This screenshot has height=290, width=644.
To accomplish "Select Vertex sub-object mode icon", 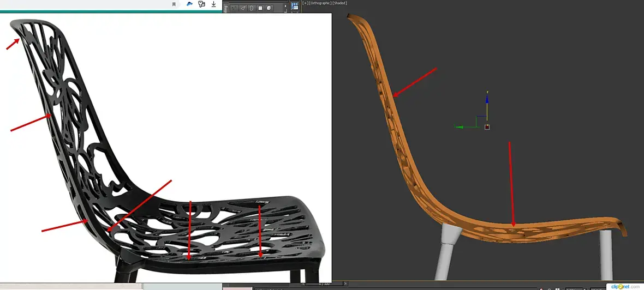I will (x=235, y=8).
